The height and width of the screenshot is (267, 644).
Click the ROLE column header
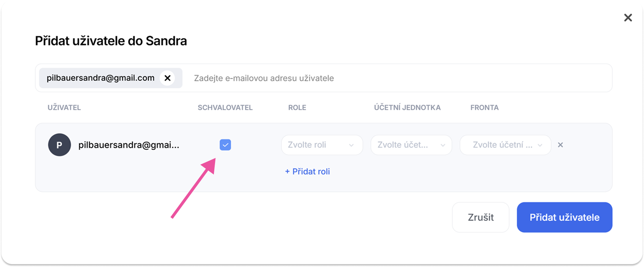pyautogui.click(x=297, y=107)
